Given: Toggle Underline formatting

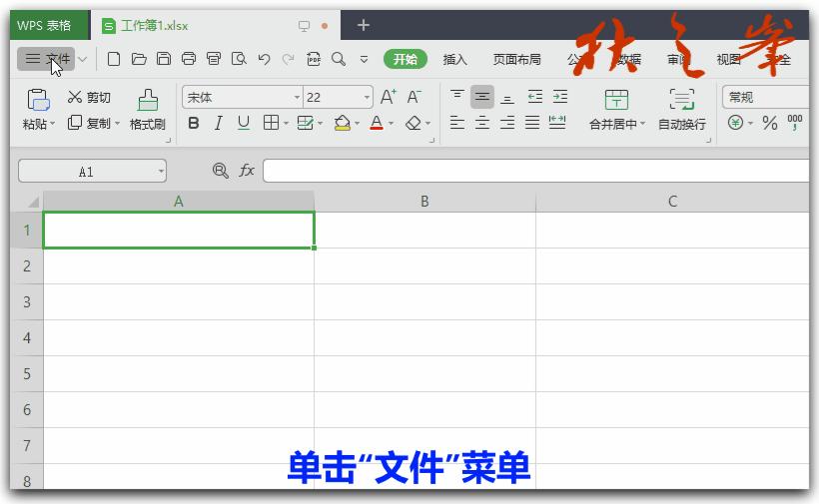Looking at the screenshot, I should (244, 123).
